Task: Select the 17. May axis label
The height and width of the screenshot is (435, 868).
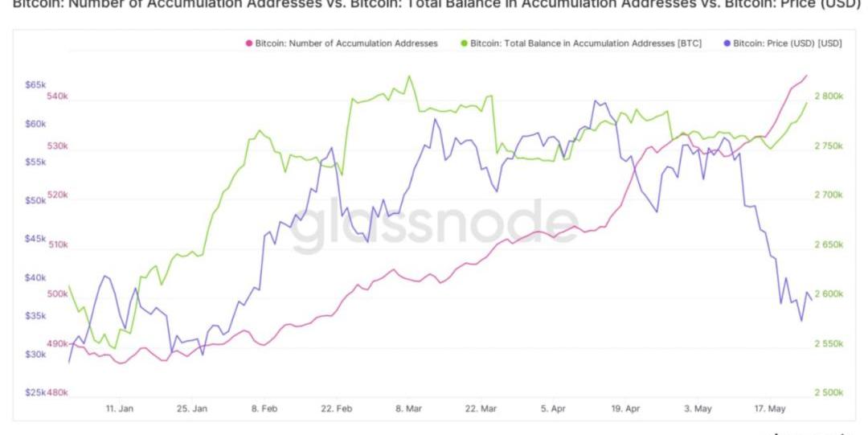Action: point(770,408)
